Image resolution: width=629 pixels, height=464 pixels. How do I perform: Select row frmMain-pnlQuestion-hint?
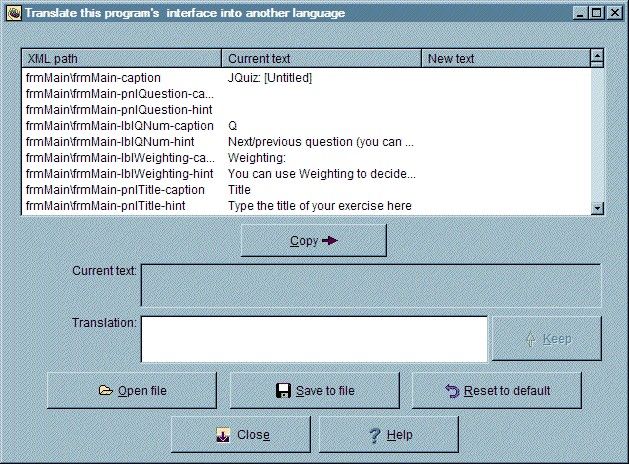(306, 110)
